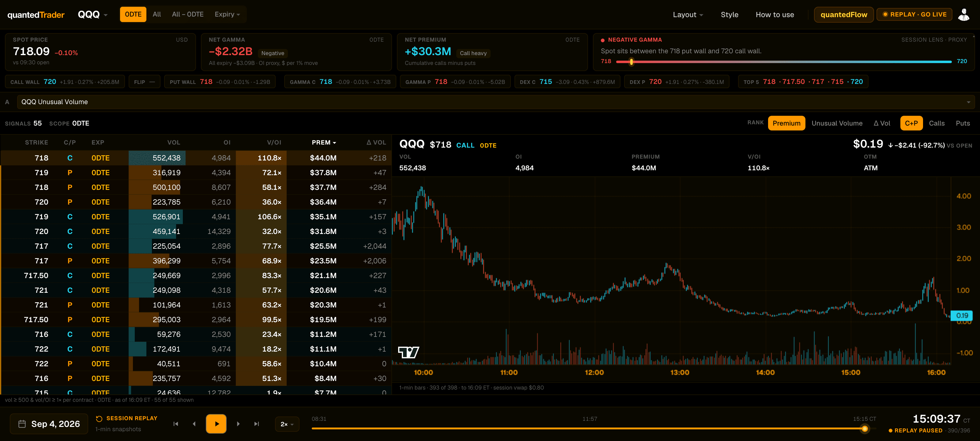This screenshot has width=980, height=441.
Task: Click the TradingView logo on the chart
Action: [x=408, y=352]
